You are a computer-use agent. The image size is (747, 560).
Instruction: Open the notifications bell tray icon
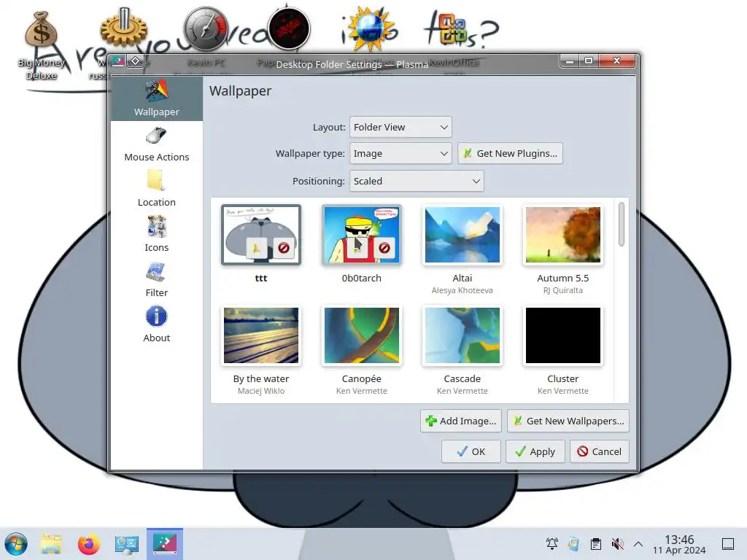(x=552, y=544)
